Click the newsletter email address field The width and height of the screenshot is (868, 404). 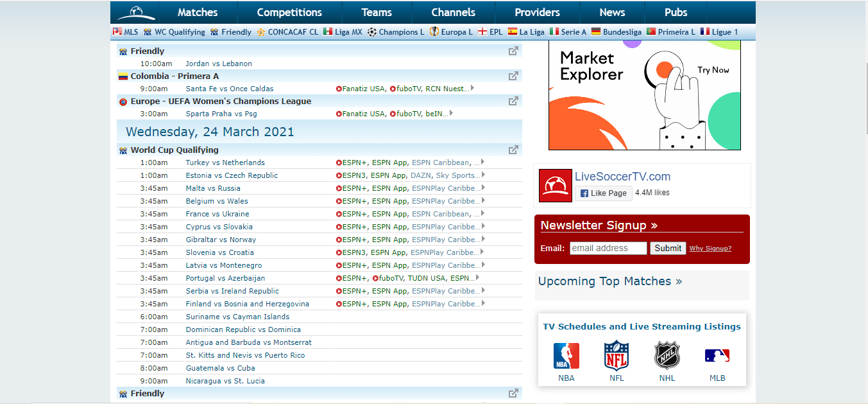[608, 248]
